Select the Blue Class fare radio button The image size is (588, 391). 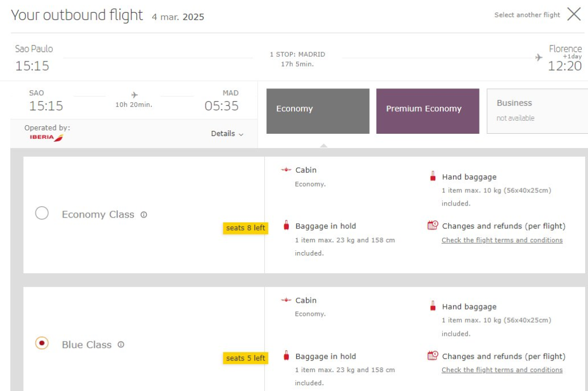[x=42, y=343]
